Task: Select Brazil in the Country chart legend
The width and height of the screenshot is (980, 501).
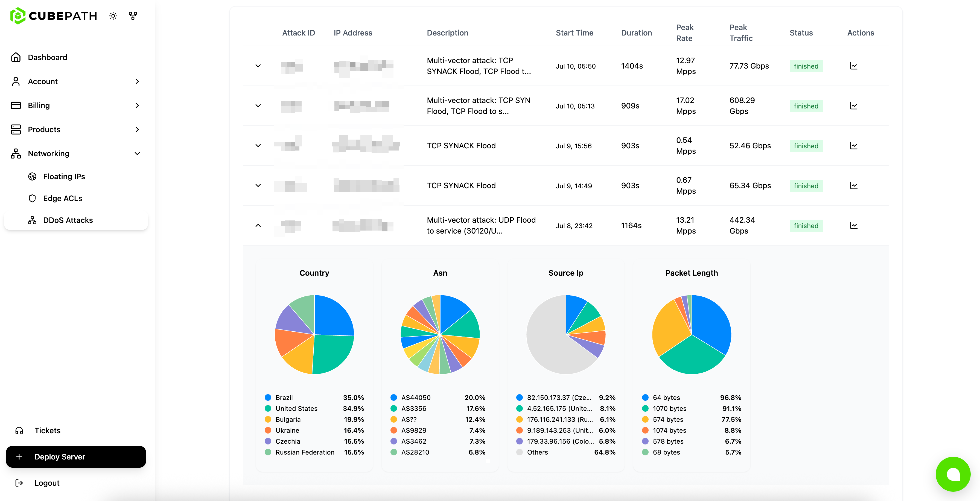Action: point(284,397)
